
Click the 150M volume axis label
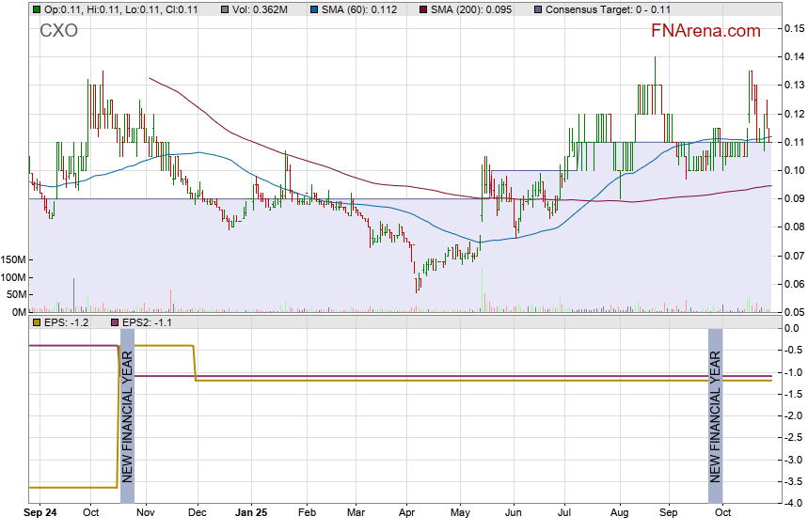13,260
